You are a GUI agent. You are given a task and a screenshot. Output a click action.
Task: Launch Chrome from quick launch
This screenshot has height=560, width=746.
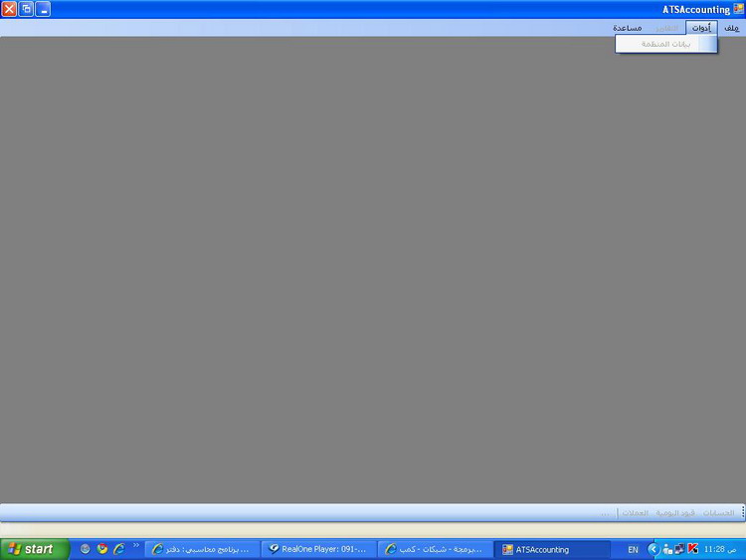(101, 549)
